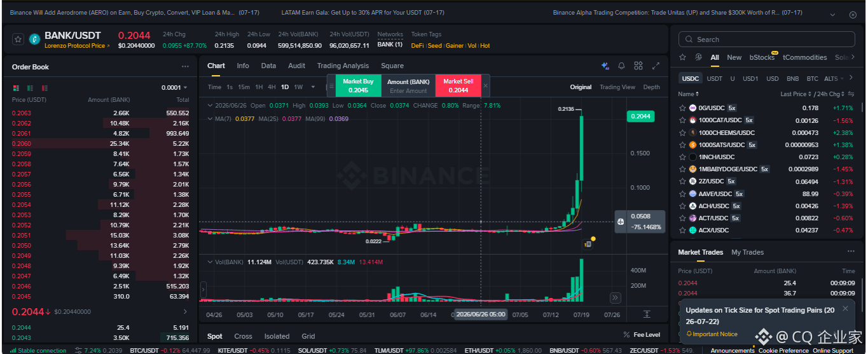Select the 4H chart interval

[x=272, y=87]
